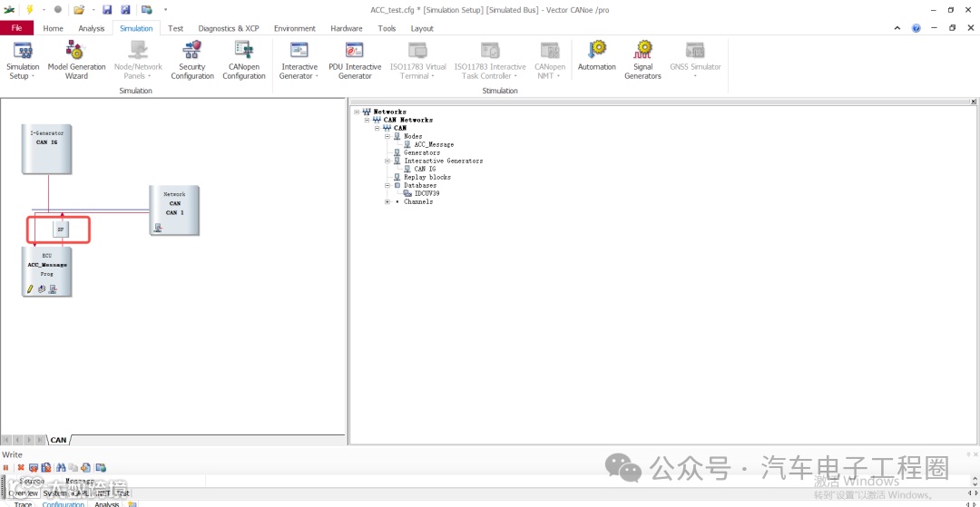Switch to the Analysis ribbon tab

coord(92,28)
